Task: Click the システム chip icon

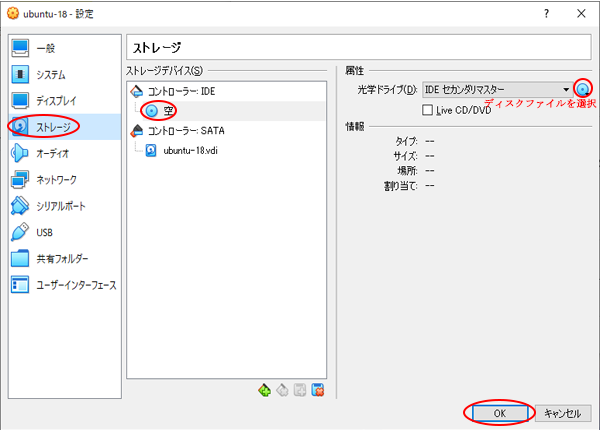Action: [20, 75]
